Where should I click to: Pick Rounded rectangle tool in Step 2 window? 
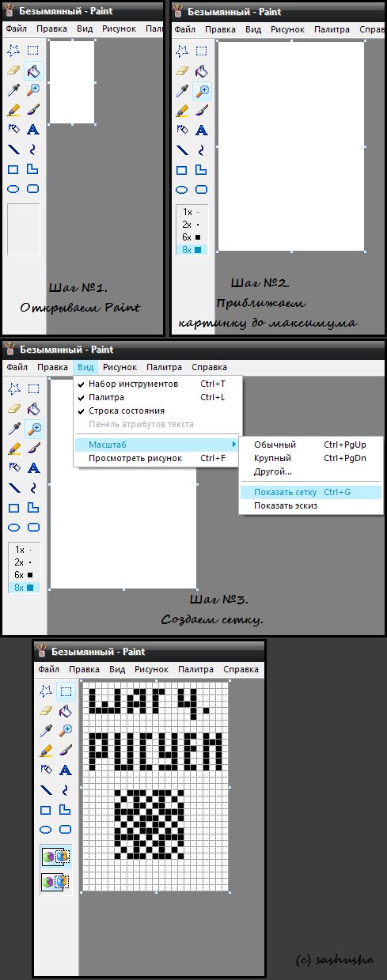(202, 189)
